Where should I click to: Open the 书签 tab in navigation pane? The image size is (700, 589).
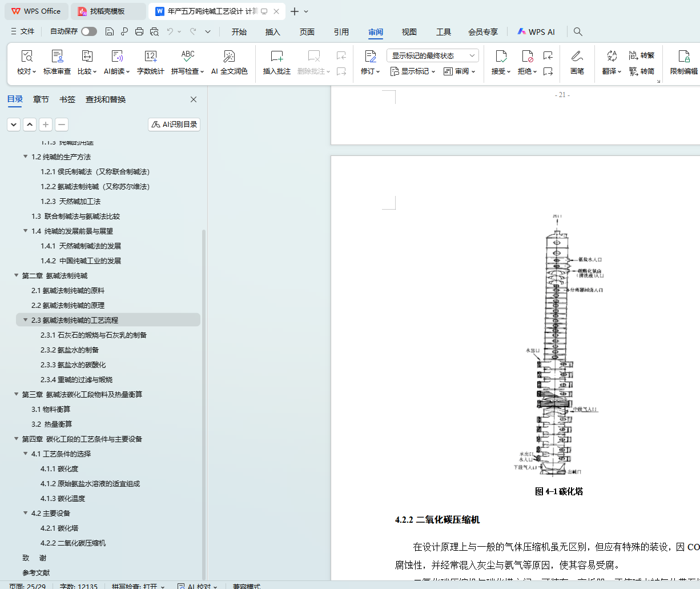pyautogui.click(x=67, y=99)
